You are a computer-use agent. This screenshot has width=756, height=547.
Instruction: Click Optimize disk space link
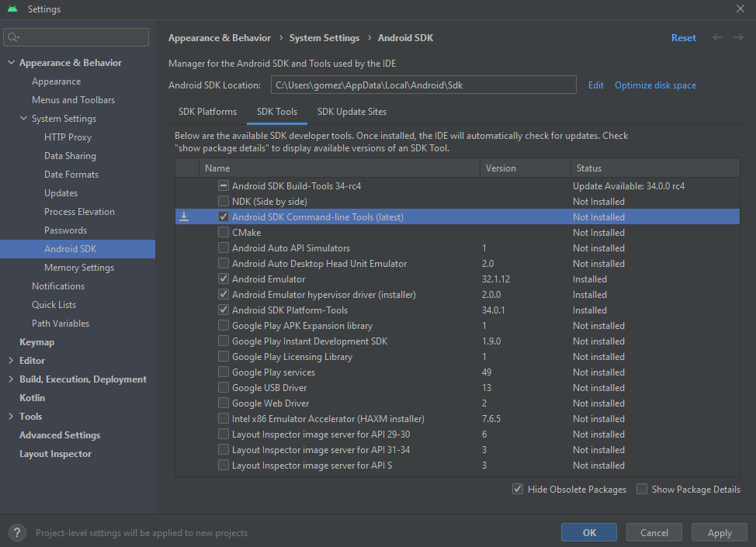point(655,85)
